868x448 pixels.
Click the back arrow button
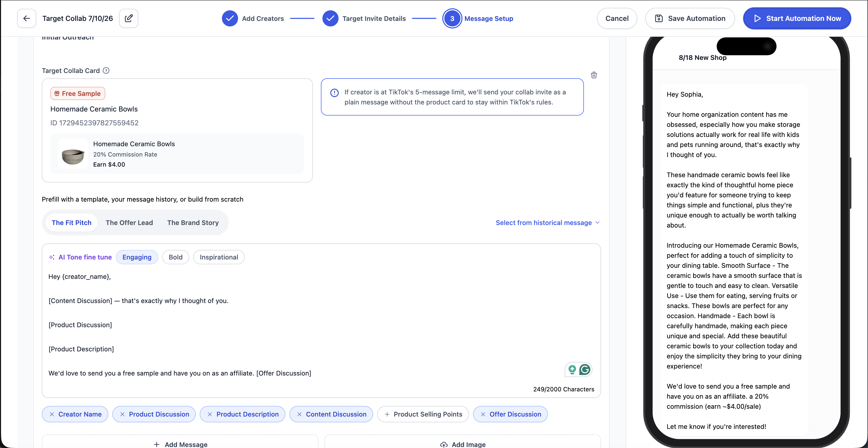(27, 18)
